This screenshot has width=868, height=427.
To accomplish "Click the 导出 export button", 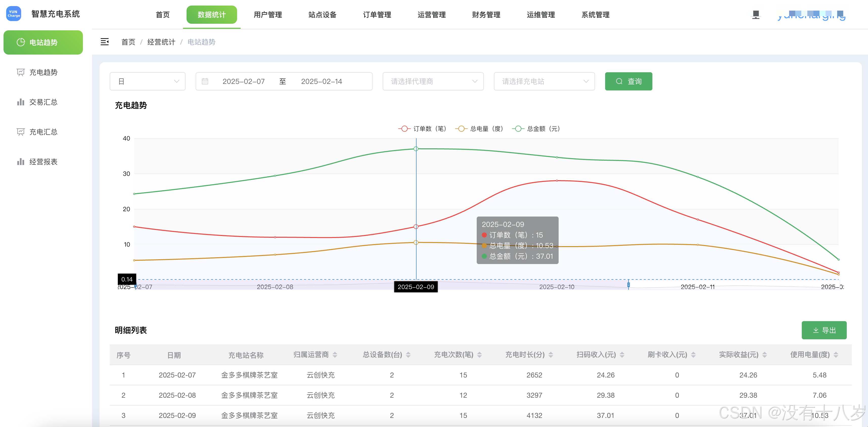I will point(824,330).
